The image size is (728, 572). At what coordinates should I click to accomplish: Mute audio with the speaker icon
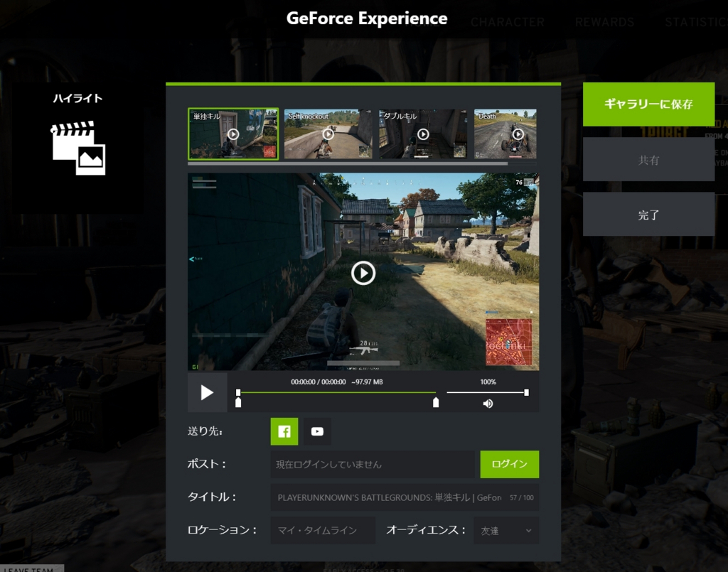(488, 404)
